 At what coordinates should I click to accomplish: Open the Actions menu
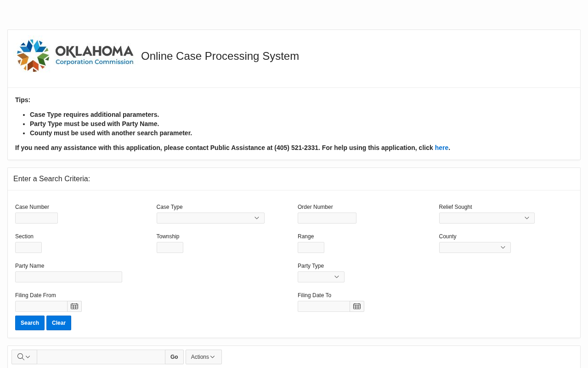(203, 357)
